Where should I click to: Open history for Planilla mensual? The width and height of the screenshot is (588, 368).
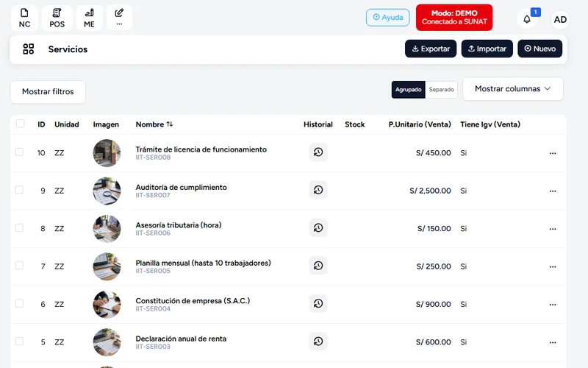point(318,266)
